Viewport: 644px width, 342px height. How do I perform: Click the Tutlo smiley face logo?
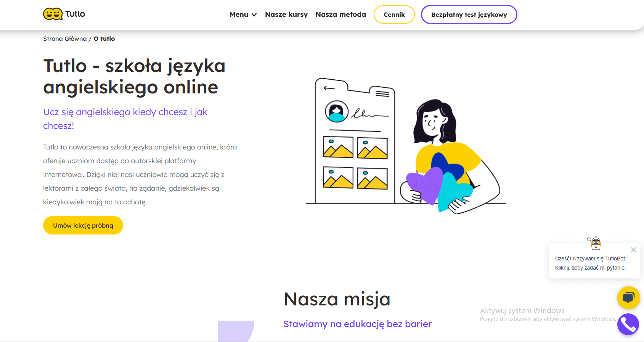point(53,14)
